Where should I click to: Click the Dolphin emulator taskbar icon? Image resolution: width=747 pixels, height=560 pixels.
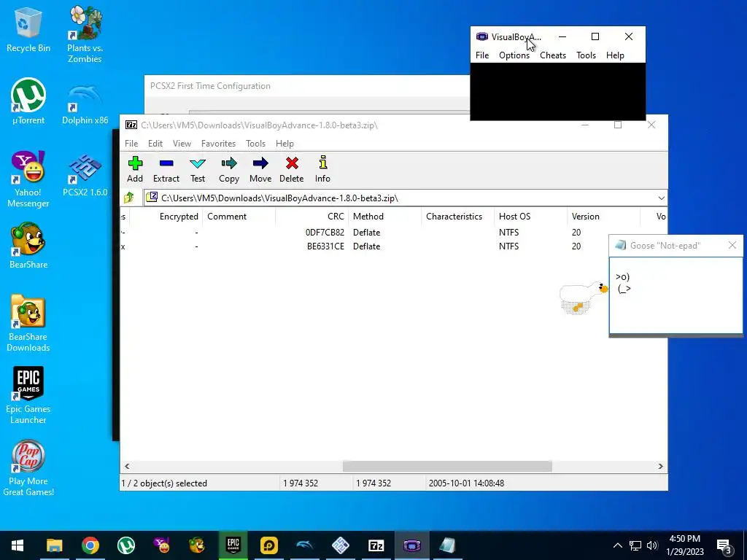click(x=304, y=545)
